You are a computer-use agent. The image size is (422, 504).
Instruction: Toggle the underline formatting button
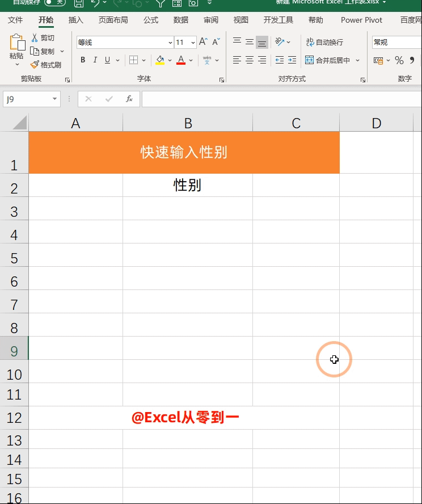tap(107, 60)
